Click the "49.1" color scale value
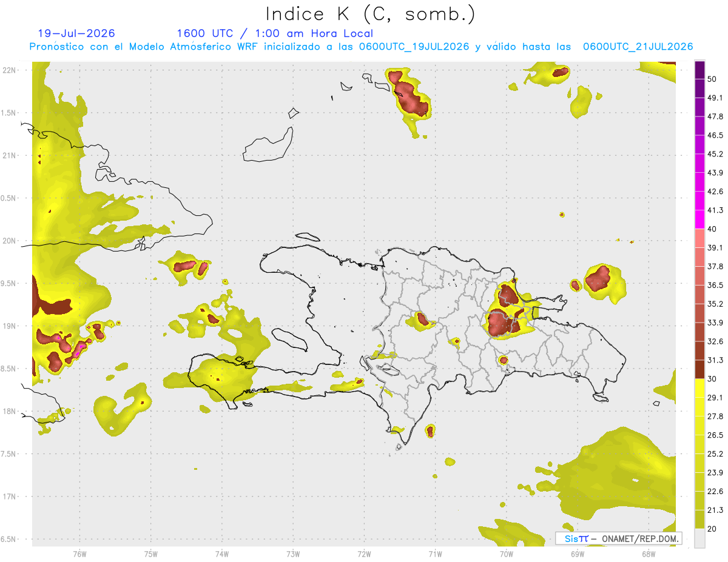Screen dimensions: 728x562 coord(716,98)
